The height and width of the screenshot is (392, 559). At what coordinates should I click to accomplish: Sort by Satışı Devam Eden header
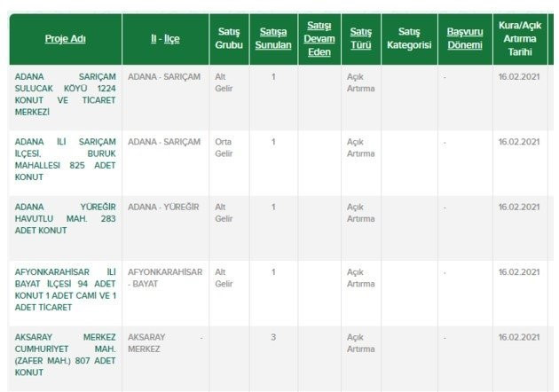pyautogui.click(x=319, y=38)
